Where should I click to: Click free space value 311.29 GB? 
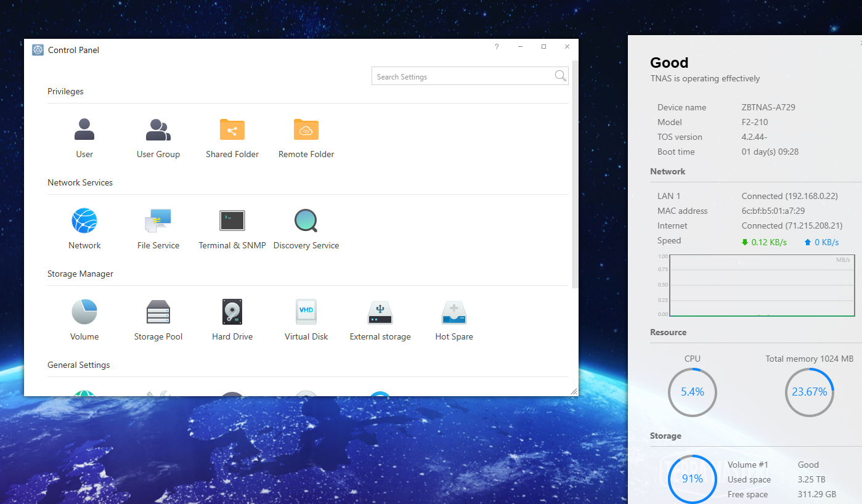[x=817, y=494]
